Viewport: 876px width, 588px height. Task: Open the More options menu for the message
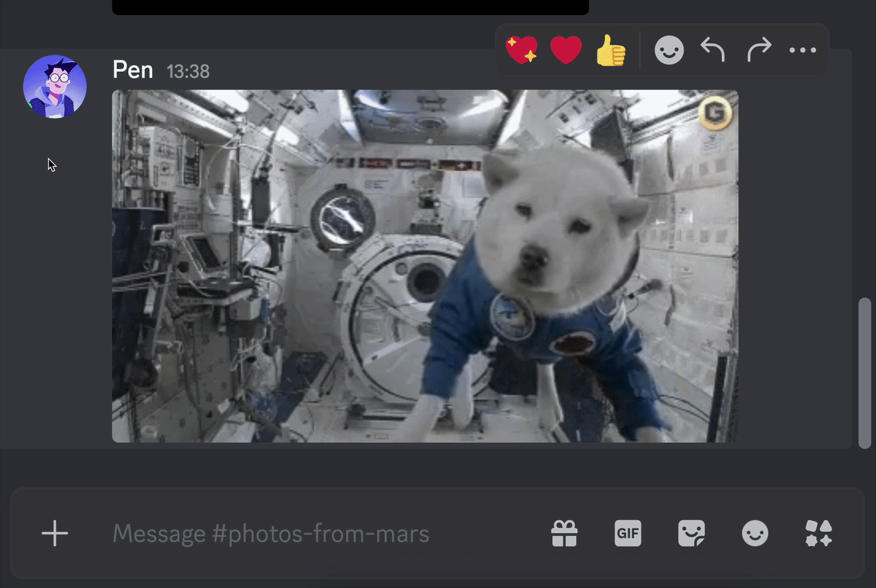[x=803, y=50]
